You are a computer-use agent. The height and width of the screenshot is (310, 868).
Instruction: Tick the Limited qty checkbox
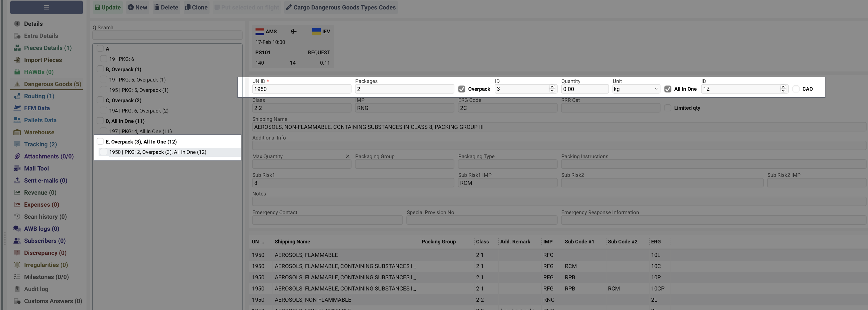click(x=667, y=108)
